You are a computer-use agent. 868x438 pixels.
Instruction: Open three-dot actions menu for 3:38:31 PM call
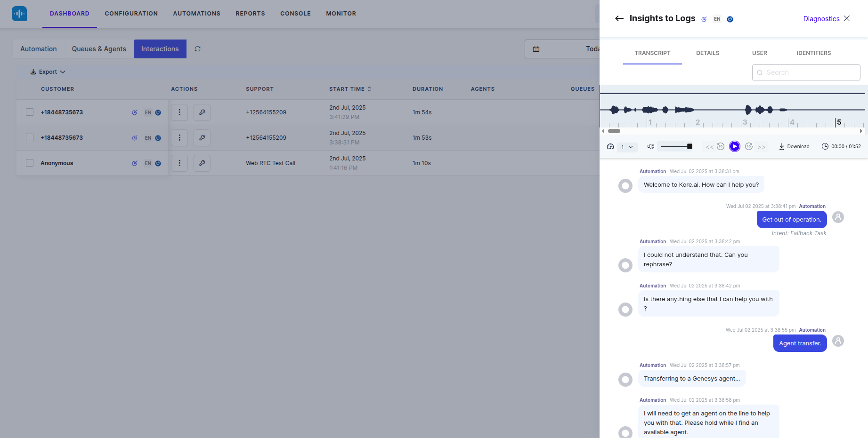click(179, 138)
